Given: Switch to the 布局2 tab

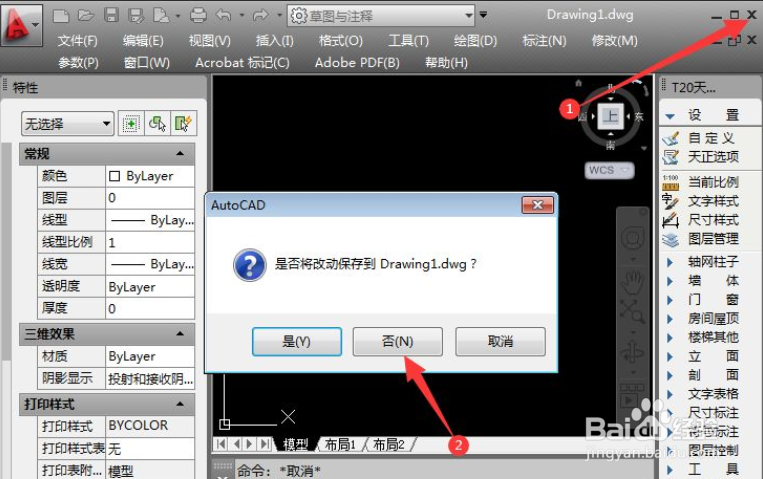Looking at the screenshot, I should (x=388, y=444).
